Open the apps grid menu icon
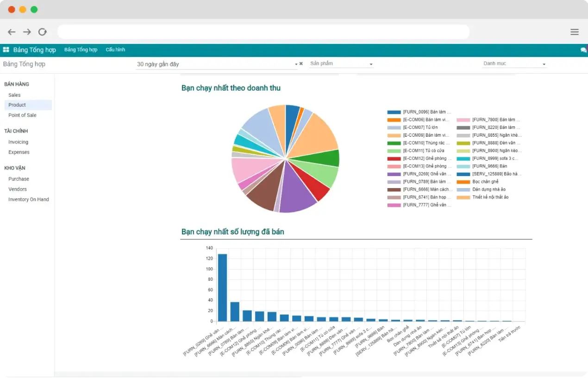 pyautogui.click(x=6, y=50)
